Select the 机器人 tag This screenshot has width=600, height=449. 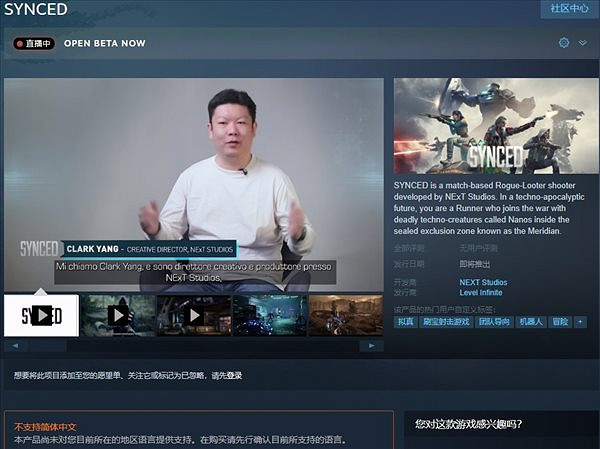pos(531,322)
